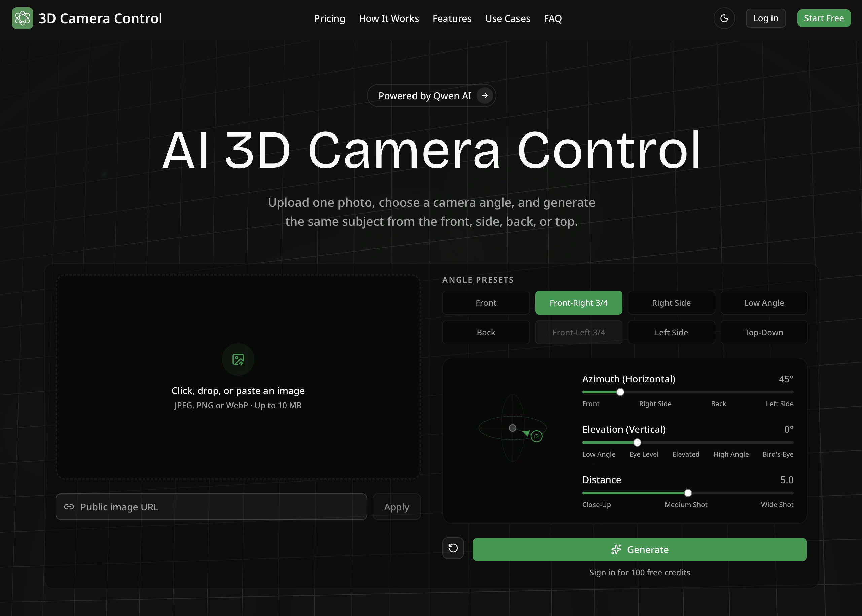Click the reset circular arrow button
The image size is (862, 616).
pos(453,548)
